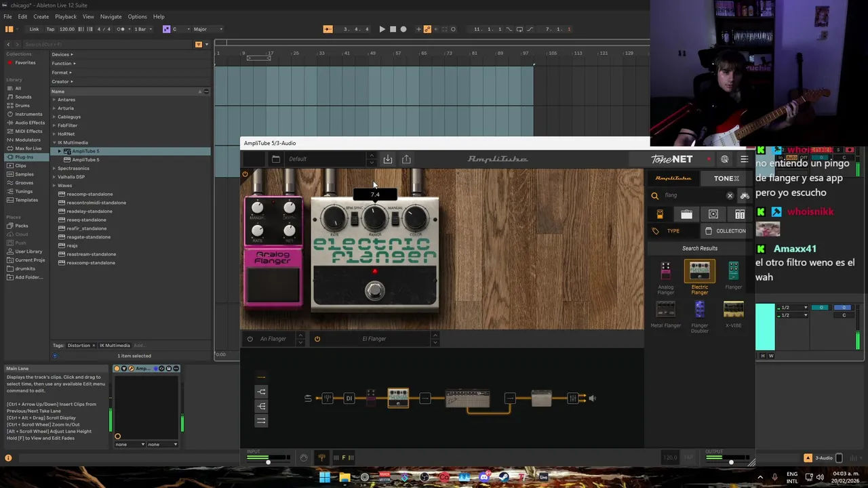
Task: Open the Navigate menu
Action: [111, 16]
